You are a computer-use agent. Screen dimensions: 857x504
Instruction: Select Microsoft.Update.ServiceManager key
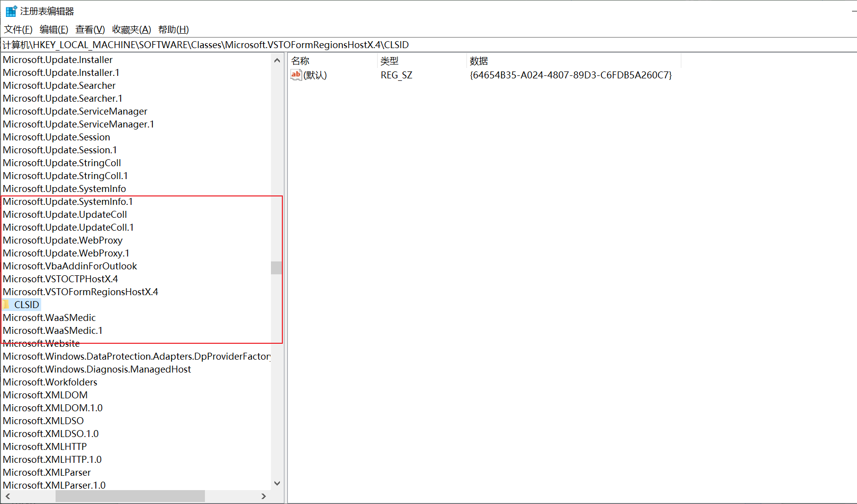coord(75,111)
